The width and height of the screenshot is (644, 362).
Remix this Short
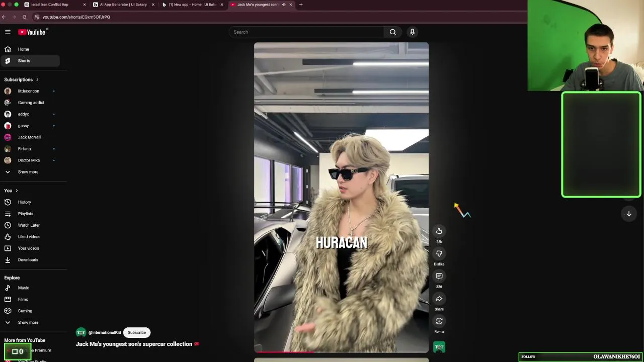coord(439,321)
